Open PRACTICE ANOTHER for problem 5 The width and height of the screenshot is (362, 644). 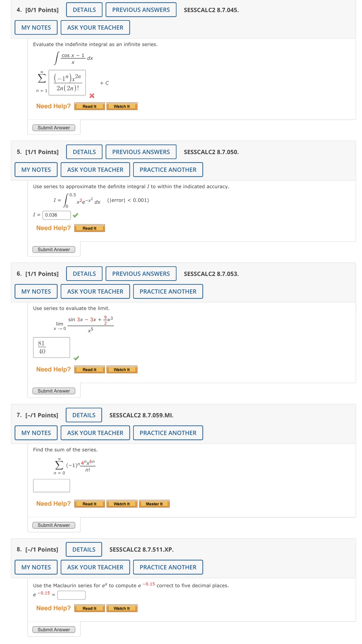pos(168,170)
